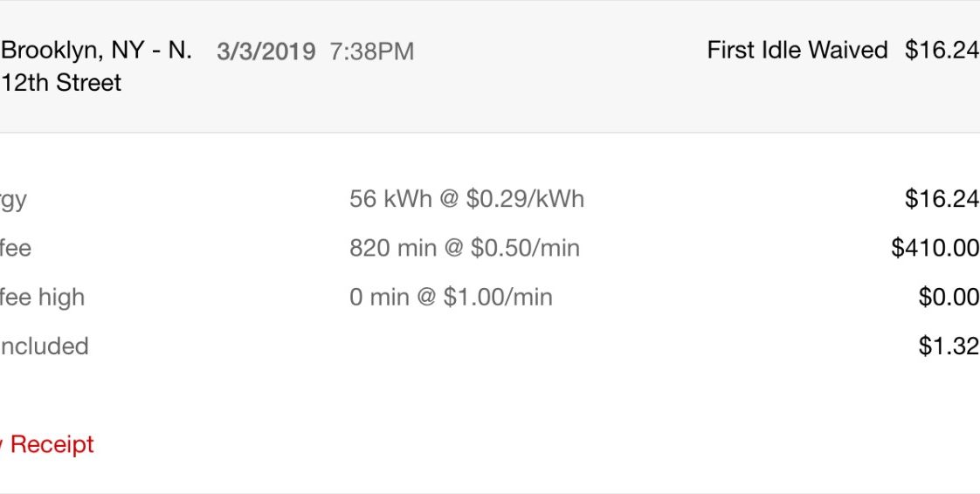Viewport: 980px width, 494px height.
Task: Select the 0 min @ $1.00/min detail
Action: pyautogui.click(x=451, y=297)
